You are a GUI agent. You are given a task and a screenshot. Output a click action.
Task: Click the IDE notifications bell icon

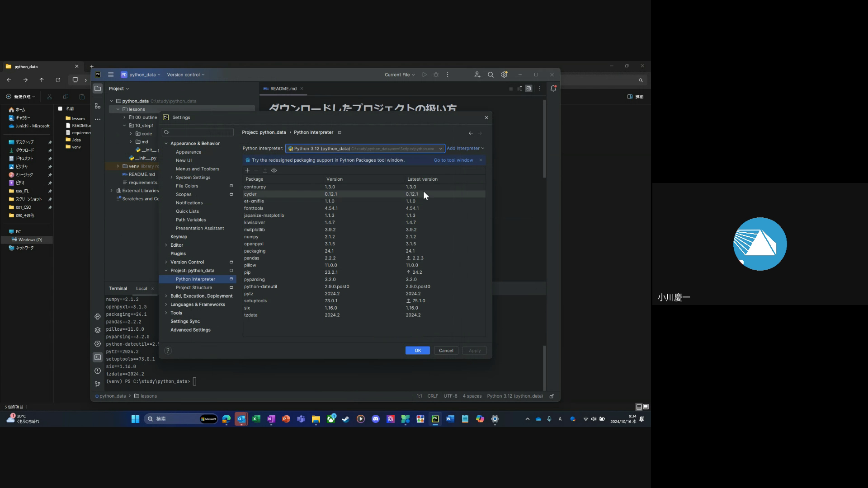[x=553, y=89]
